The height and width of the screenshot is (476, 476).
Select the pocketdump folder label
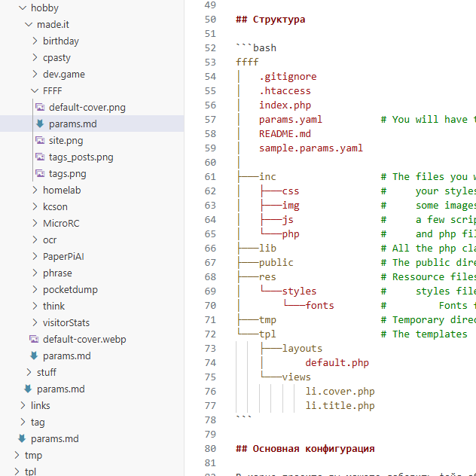point(71,290)
